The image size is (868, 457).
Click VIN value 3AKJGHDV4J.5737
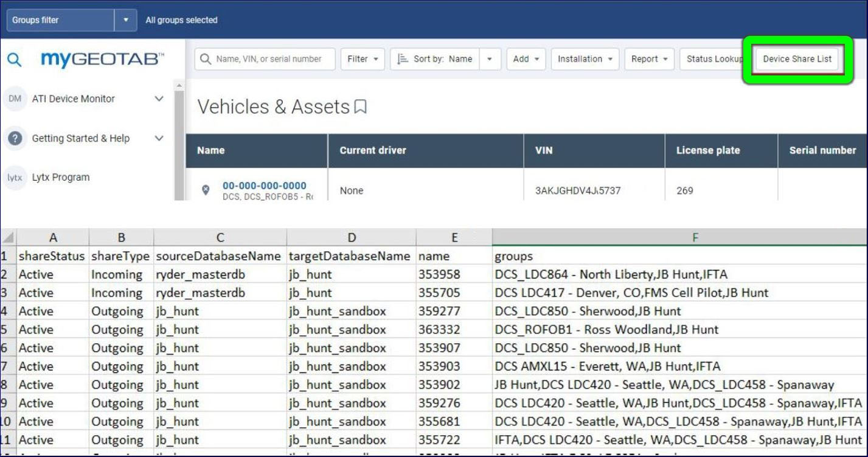point(578,190)
